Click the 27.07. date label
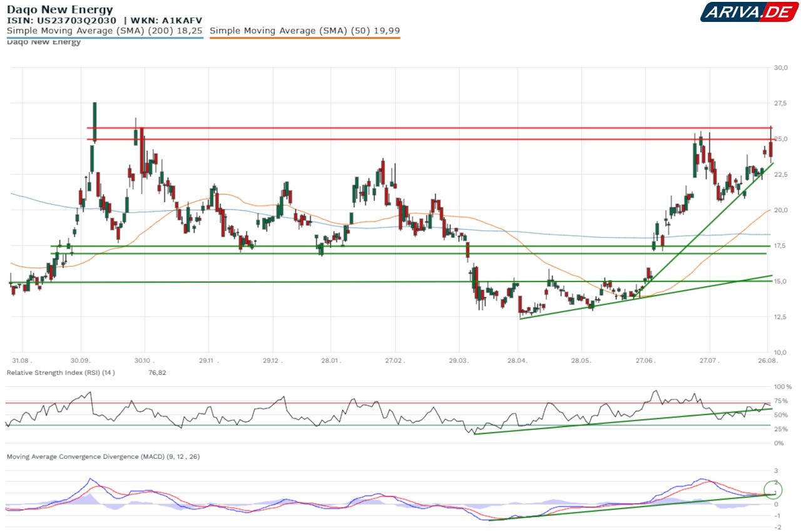The image size is (801, 532). pyautogui.click(x=709, y=361)
